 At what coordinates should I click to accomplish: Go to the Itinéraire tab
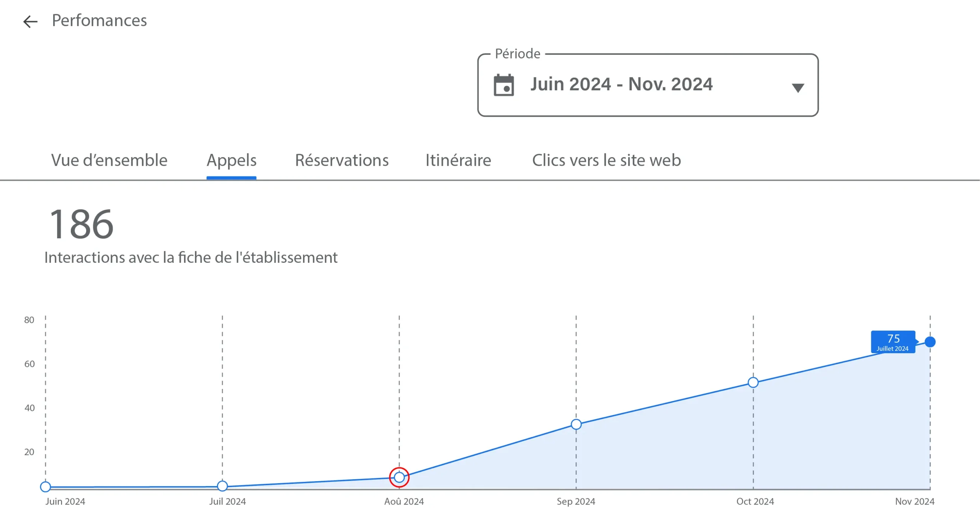[x=458, y=160]
